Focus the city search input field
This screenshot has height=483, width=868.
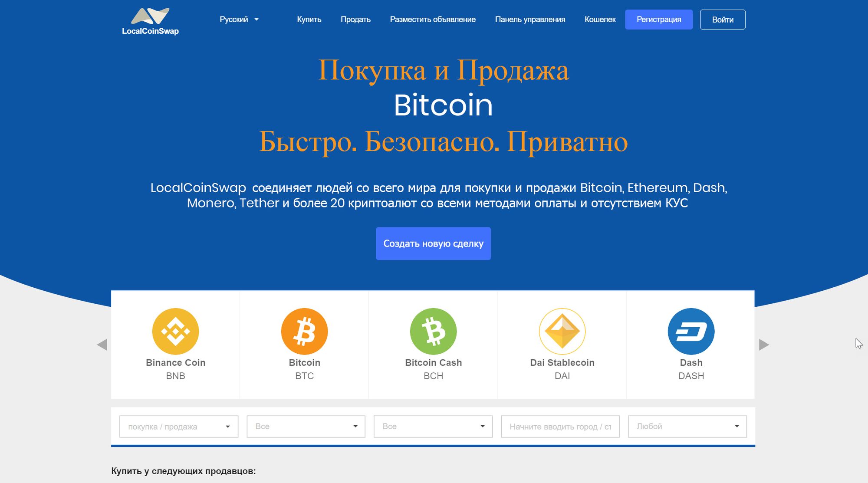tap(560, 427)
